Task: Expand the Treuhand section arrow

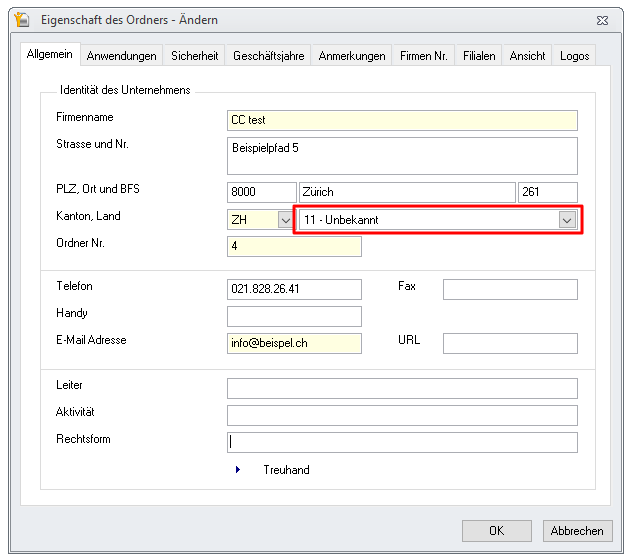Action: point(238,470)
